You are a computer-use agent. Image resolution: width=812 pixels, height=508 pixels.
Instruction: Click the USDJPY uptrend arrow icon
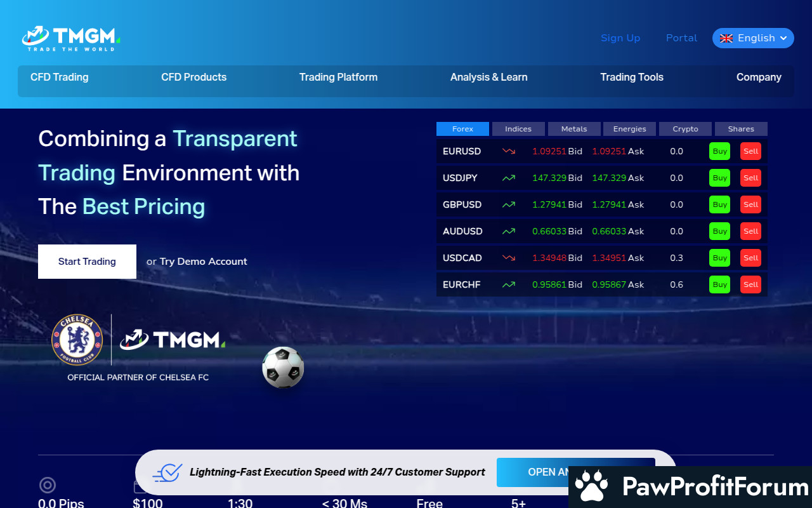[x=509, y=178]
